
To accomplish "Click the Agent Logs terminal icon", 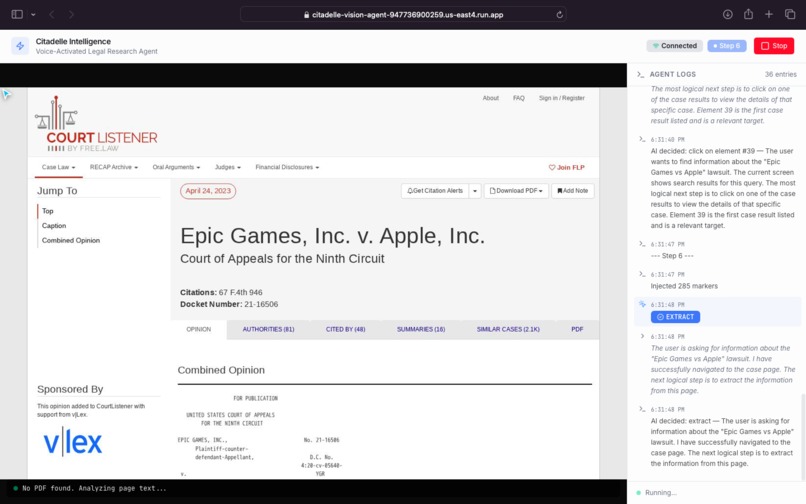I will tap(640, 74).
